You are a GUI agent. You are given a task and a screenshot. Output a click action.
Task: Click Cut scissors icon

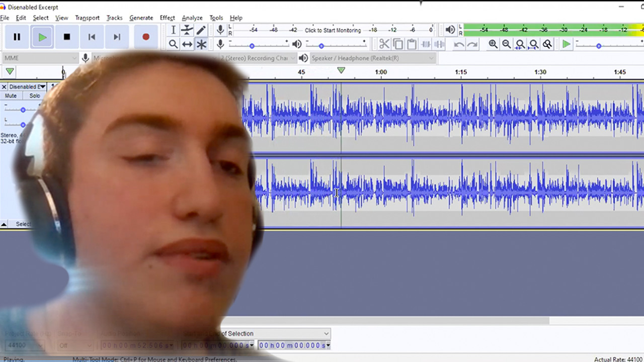384,44
